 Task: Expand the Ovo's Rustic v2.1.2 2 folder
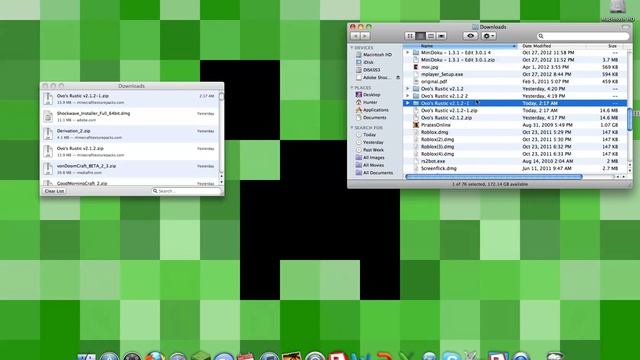407,96
